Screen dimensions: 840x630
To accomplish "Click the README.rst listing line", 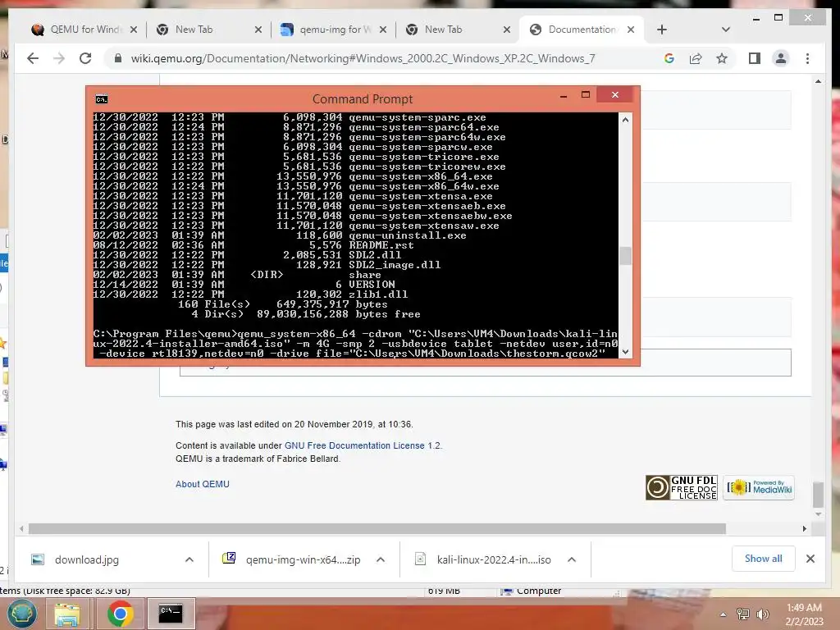I will click(253, 245).
